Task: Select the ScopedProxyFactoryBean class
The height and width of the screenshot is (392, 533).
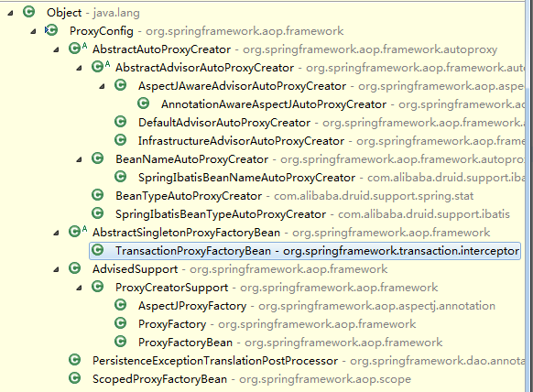Action: [x=159, y=379]
